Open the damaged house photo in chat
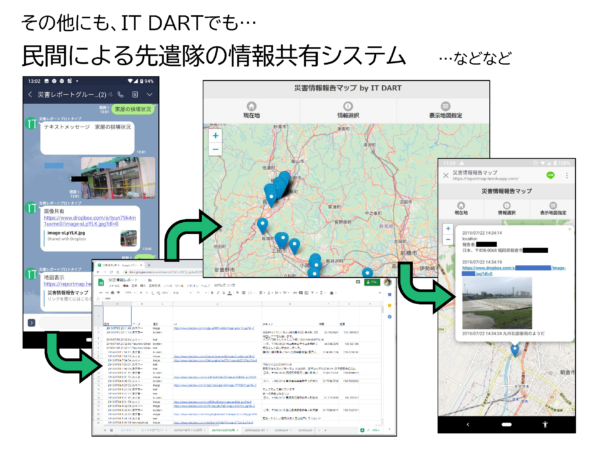 [x=116, y=180]
